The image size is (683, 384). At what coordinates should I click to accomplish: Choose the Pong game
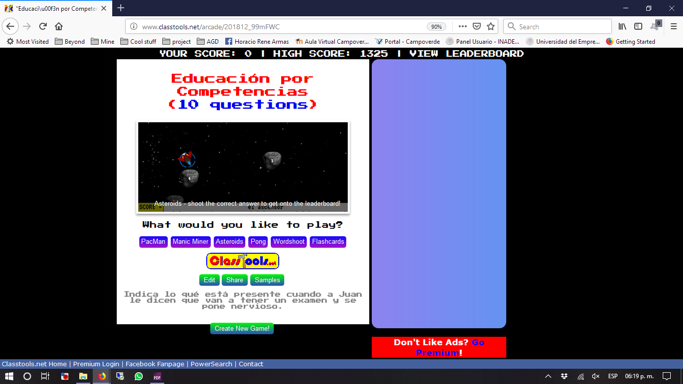258,242
